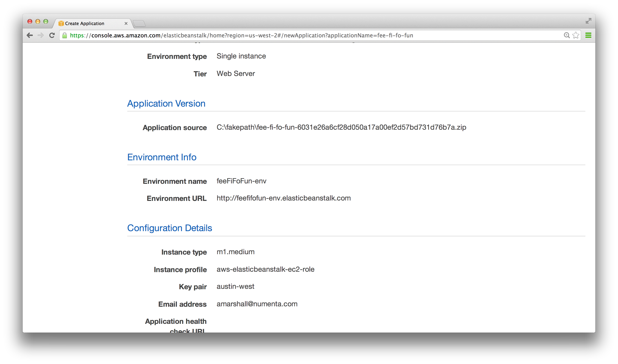Click the Environment Info section heading

[x=162, y=157]
